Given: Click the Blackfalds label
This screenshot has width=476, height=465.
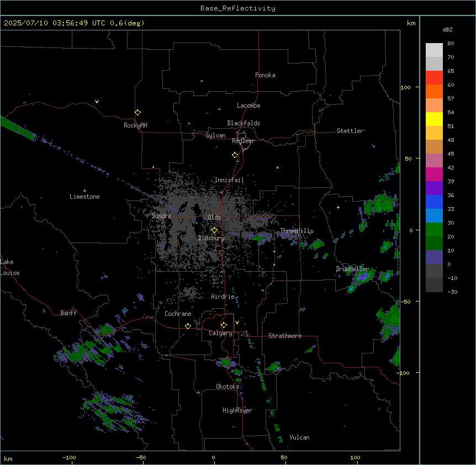Looking at the screenshot, I should [x=244, y=123].
